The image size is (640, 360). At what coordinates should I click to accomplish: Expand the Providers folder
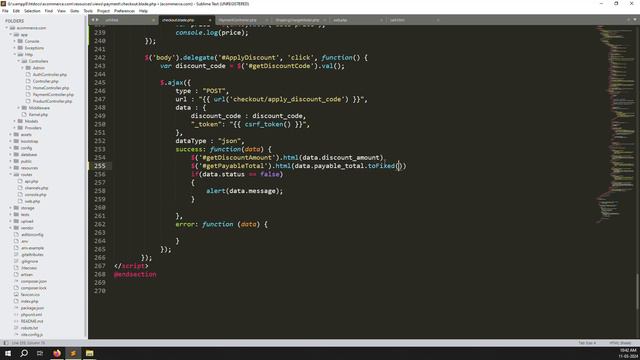coord(15,128)
